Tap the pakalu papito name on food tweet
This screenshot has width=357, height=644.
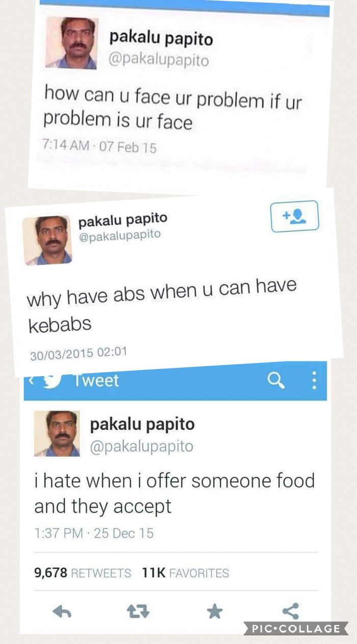point(142,424)
